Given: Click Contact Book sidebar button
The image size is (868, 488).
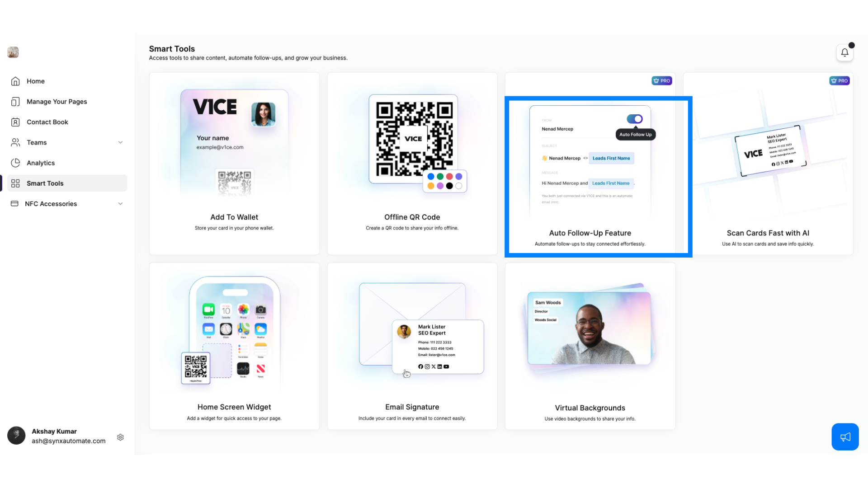Looking at the screenshot, I should (47, 122).
